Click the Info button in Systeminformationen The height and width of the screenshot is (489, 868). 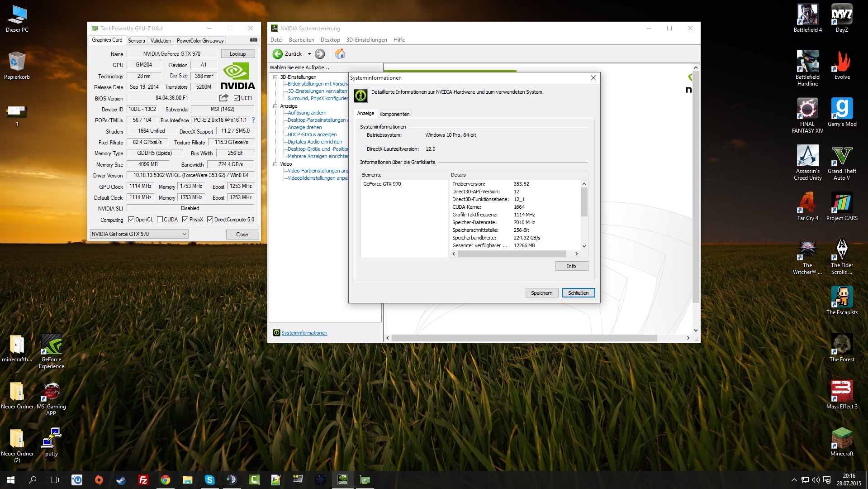click(571, 266)
